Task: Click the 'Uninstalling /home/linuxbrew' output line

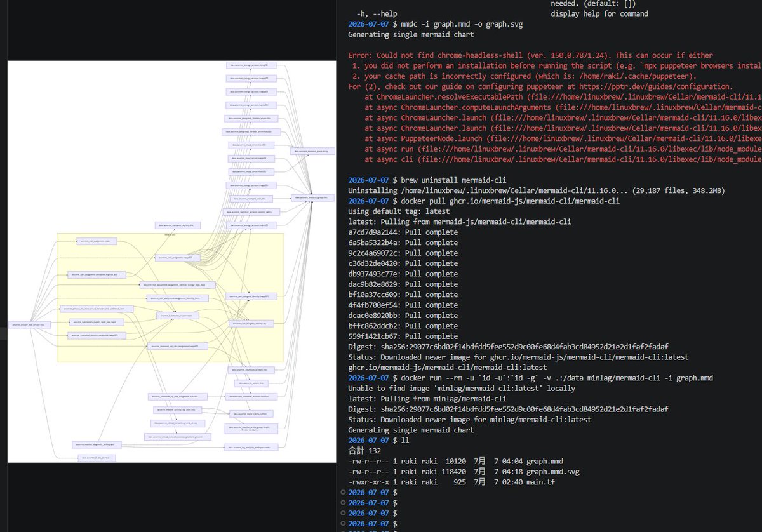Action: (x=537, y=190)
